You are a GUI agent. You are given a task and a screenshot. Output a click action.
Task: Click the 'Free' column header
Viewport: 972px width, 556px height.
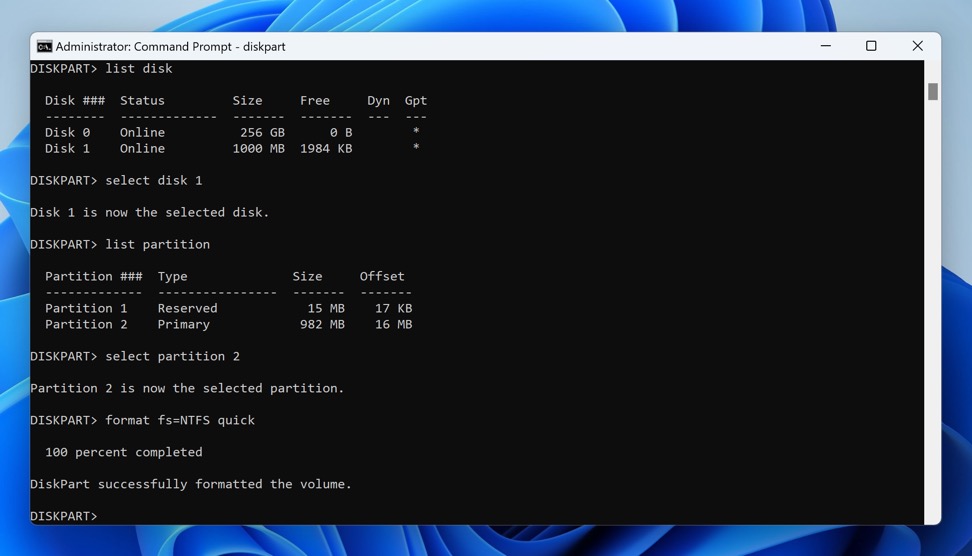pyautogui.click(x=315, y=100)
